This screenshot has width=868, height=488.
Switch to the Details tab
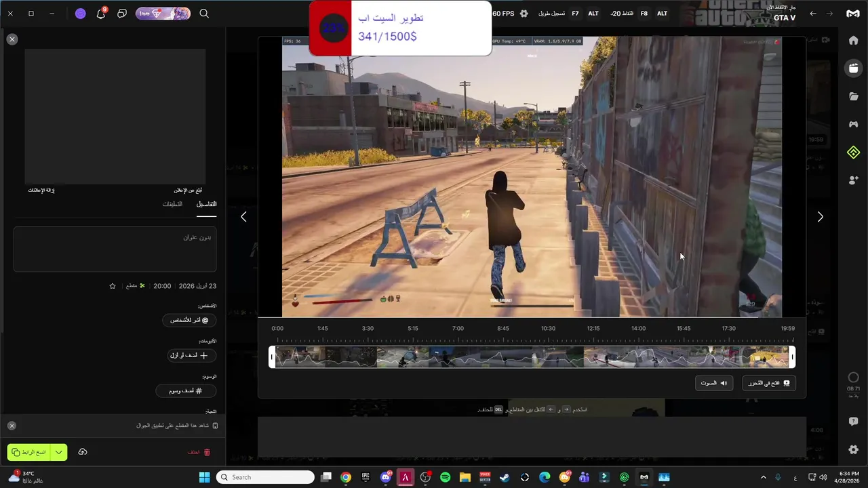(207, 205)
